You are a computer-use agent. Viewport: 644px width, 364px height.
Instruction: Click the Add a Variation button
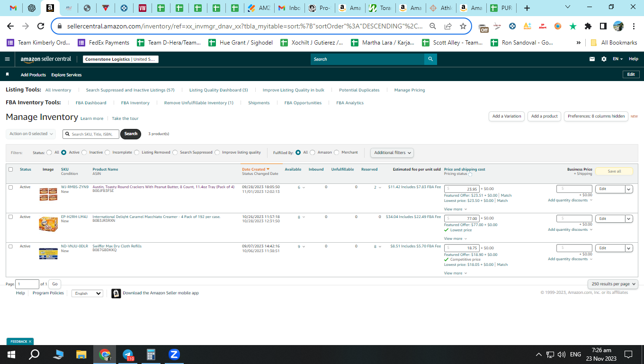(507, 116)
